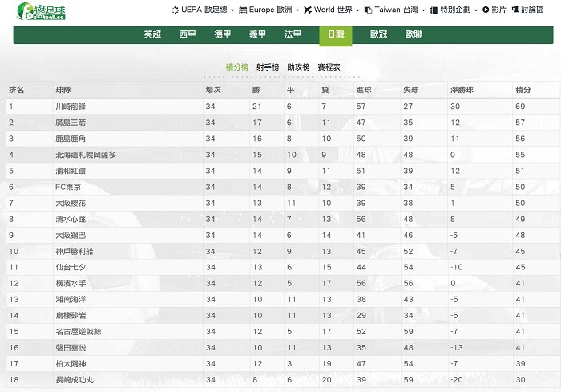
Task: Expand the Taiwan 台灣 dropdown arrow
Action: [x=423, y=10]
